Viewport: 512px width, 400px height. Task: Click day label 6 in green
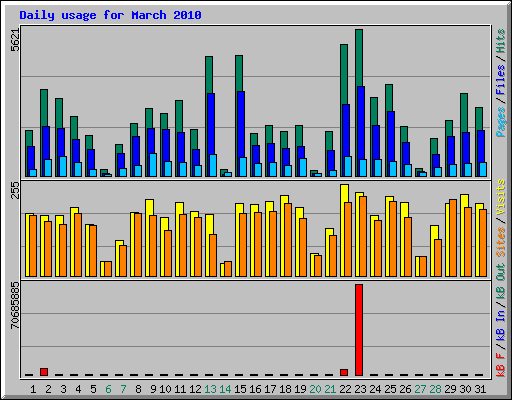(108, 389)
